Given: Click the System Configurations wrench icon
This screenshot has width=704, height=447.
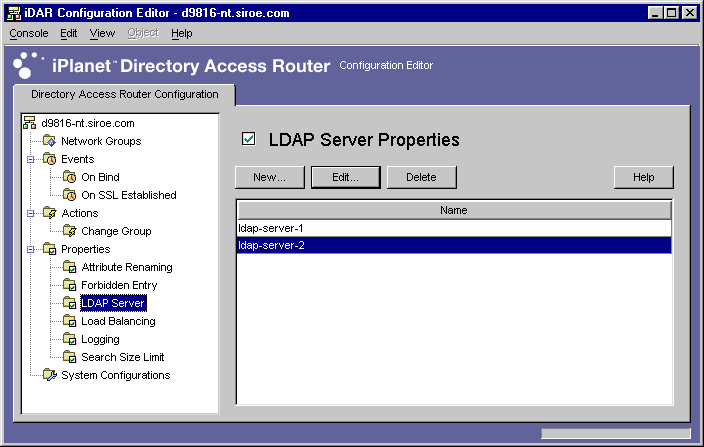Looking at the screenshot, I should [x=50, y=375].
